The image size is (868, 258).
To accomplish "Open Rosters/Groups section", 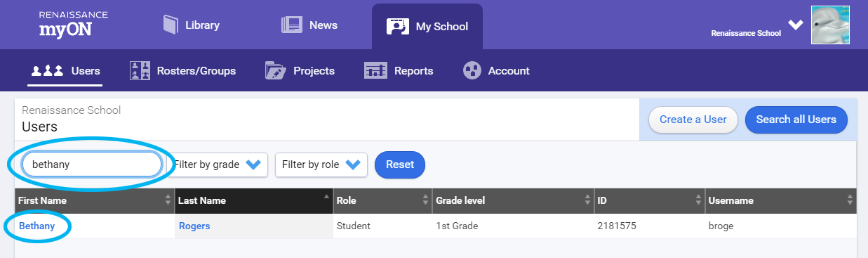I will 183,71.
